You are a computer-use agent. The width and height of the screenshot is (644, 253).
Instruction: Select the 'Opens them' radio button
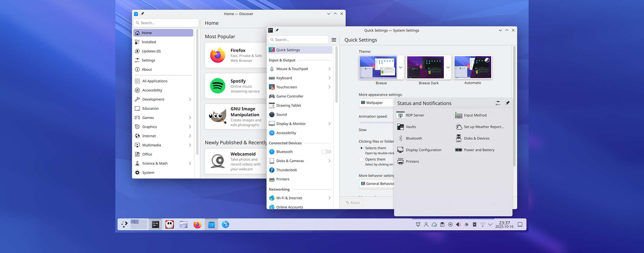361,159
